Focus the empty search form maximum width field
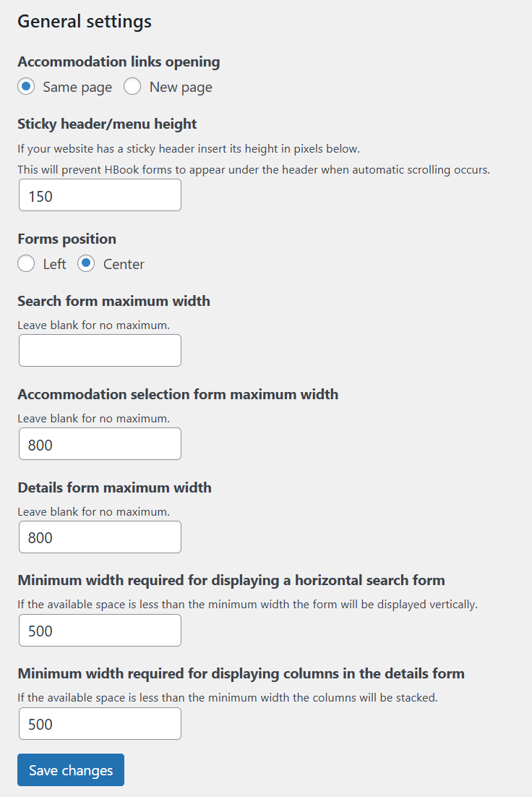 point(100,351)
